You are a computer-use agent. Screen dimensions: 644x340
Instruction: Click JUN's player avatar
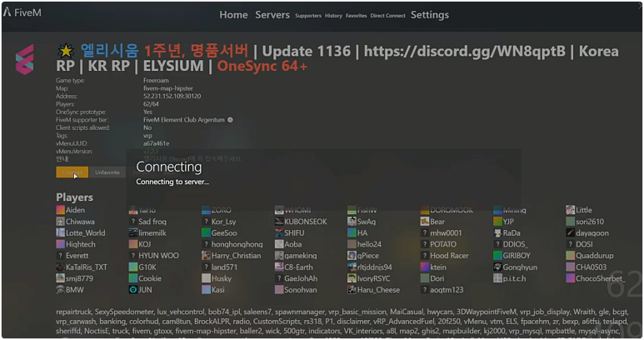(x=133, y=290)
